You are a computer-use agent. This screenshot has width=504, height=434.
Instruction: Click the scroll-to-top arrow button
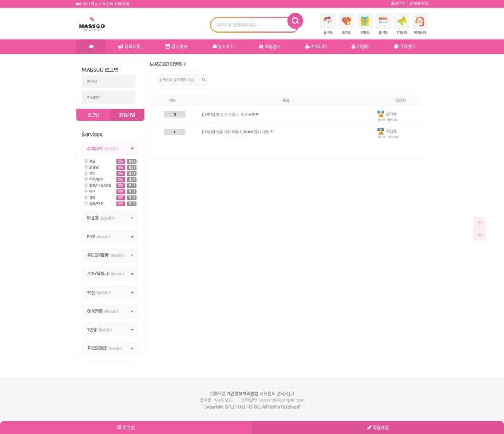pos(479,223)
